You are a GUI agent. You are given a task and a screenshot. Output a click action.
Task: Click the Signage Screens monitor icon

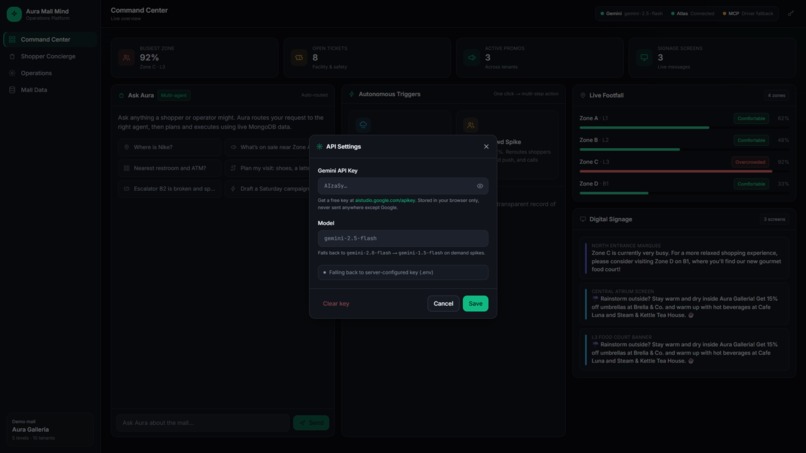pyautogui.click(x=644, y=58)
